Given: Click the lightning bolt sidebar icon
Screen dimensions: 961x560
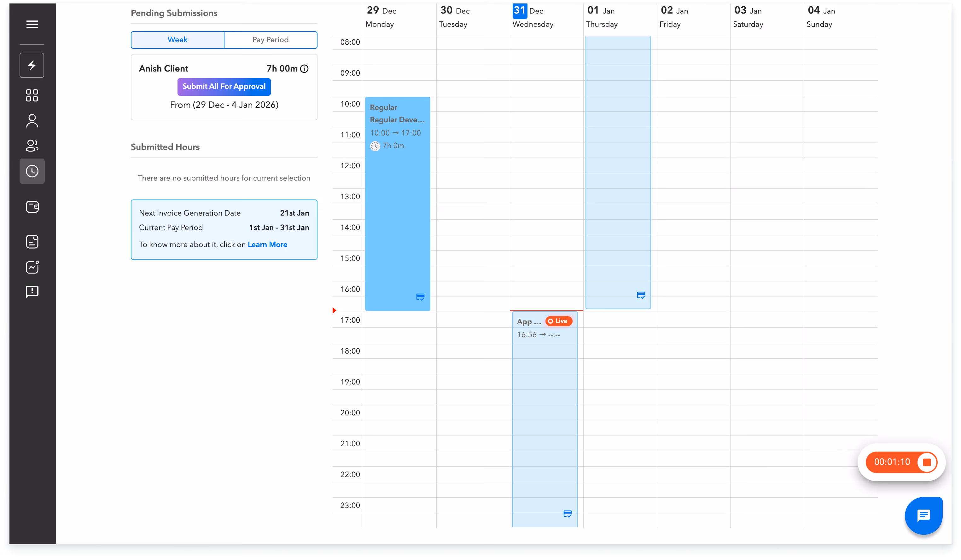Looking at the screenshot, I should 32,65.
